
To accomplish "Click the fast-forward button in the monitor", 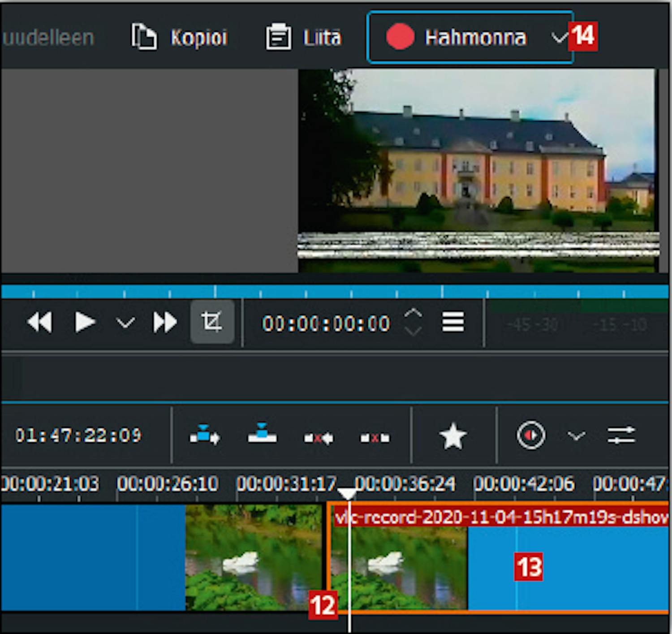I will coord(165,323).
